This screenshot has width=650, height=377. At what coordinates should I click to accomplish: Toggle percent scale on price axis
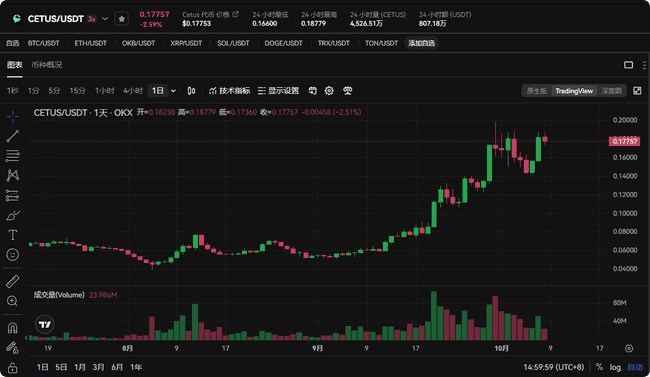click(599, 367)
